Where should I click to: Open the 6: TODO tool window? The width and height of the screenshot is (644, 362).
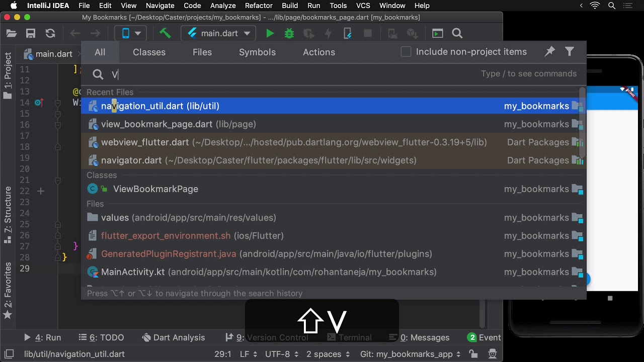101,337
